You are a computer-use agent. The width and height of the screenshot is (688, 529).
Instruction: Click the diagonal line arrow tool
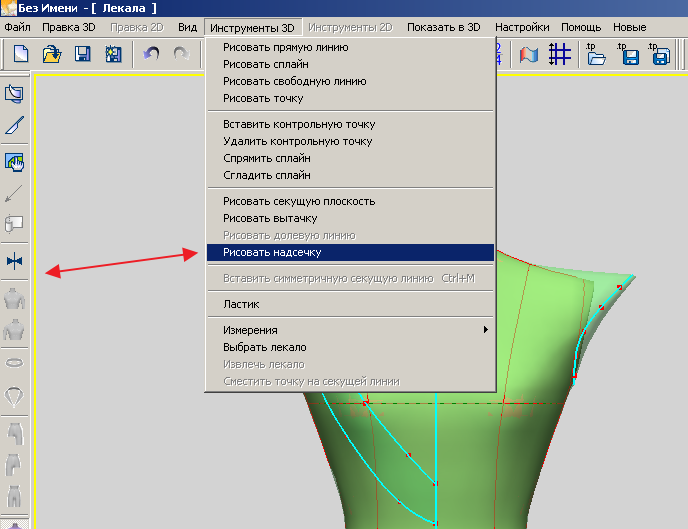14,193
